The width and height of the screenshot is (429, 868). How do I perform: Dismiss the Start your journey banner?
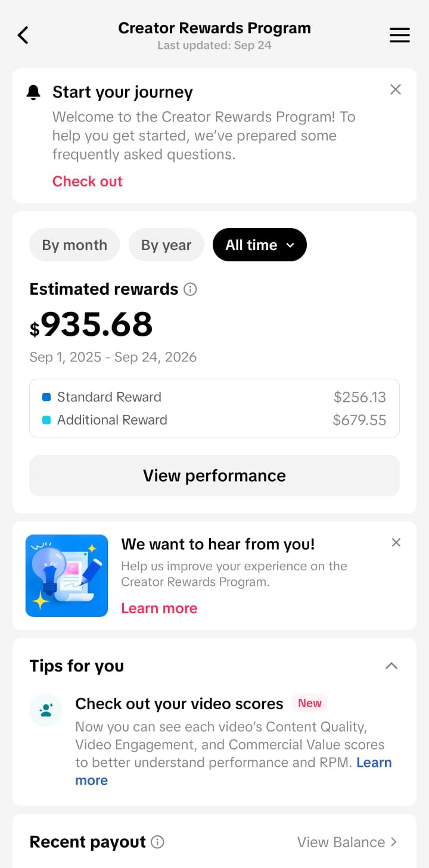[396, 89]
